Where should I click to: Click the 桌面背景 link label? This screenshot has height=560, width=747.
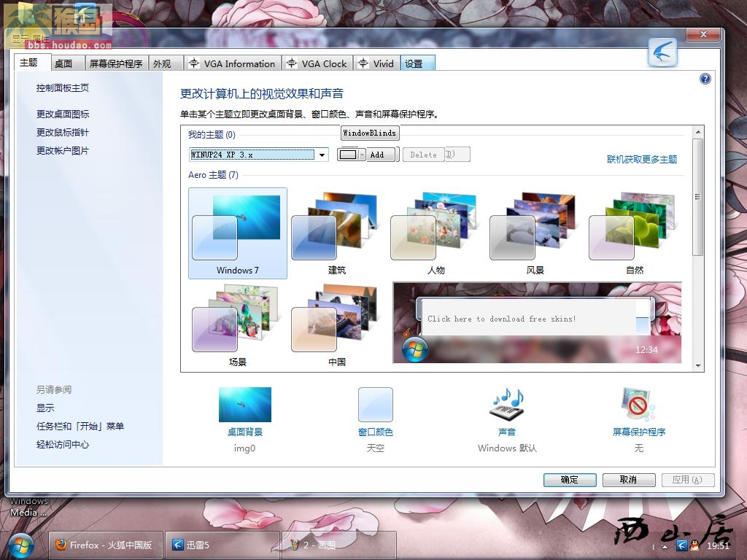245,432
